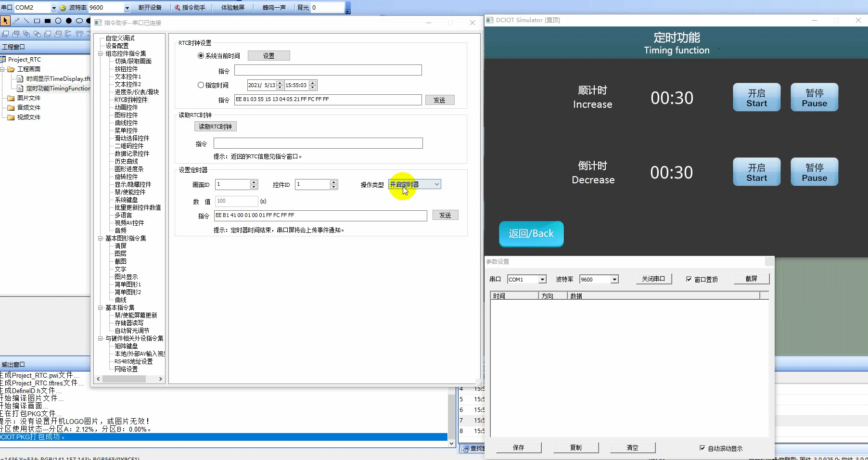This screenshot has width=868, height=460.
Task: Click the 返回/Back button in simulator
Action: (x=531, y=234)
